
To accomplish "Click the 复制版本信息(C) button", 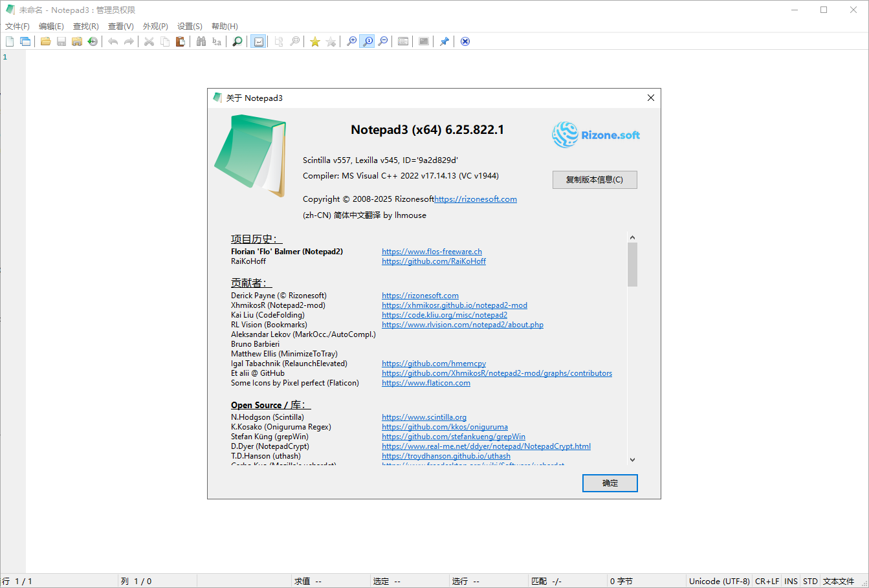I will [595, 180].
